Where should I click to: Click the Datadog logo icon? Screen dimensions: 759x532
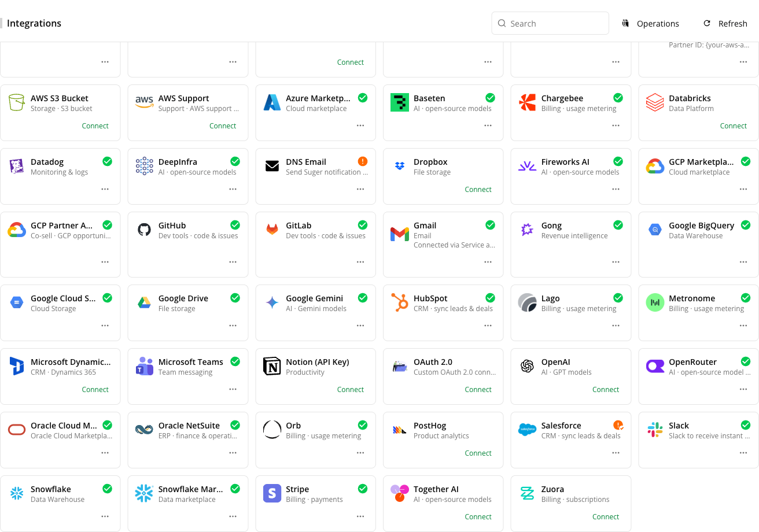(x=17, y=167)
